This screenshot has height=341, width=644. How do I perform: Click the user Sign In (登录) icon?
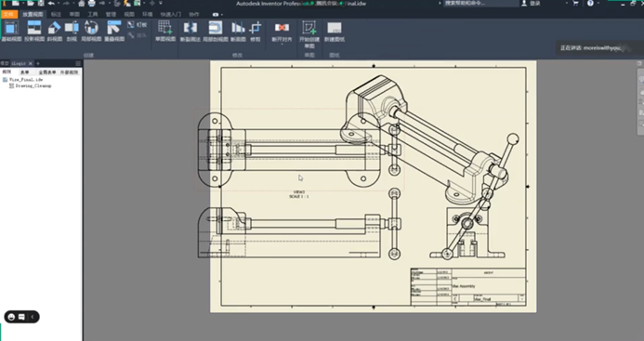524,4
